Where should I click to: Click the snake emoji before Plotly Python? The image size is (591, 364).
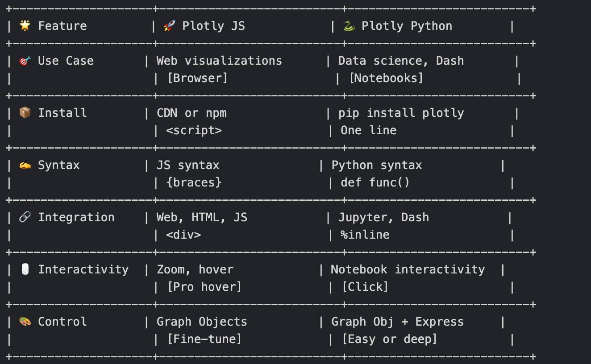pos(349,25)
